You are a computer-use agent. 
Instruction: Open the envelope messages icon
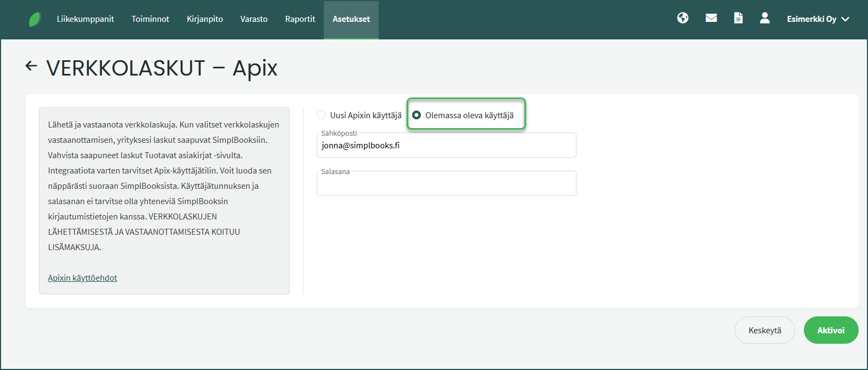[x=711, y=18]
